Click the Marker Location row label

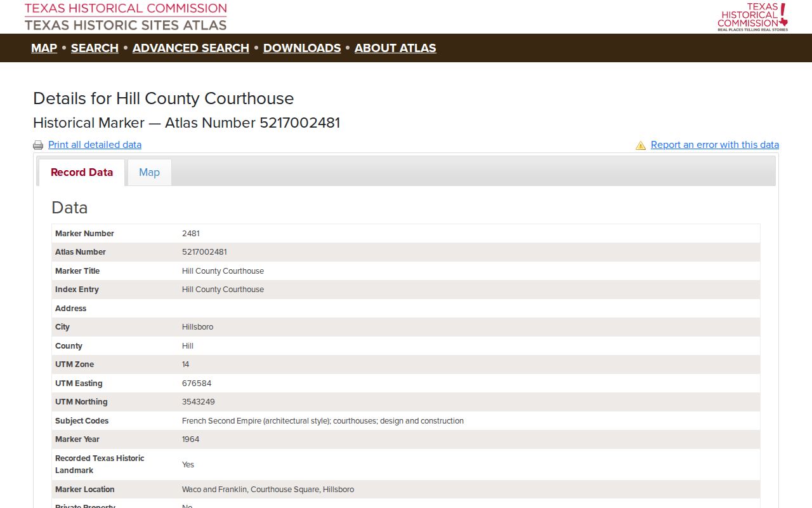[x=85, y=490]
